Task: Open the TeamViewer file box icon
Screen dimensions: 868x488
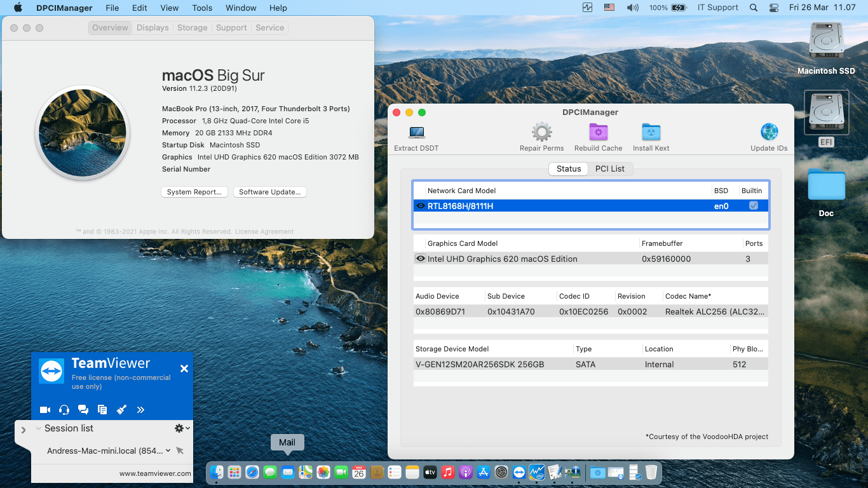Action: pyautogui.click(x=102, y=410)
